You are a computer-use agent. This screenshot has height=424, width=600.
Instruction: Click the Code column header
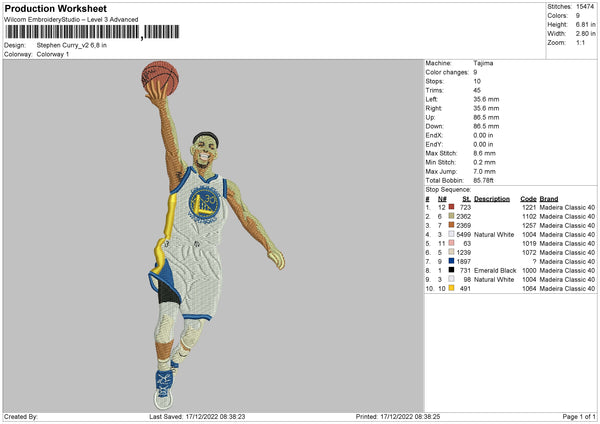click(x=529, y=198)
